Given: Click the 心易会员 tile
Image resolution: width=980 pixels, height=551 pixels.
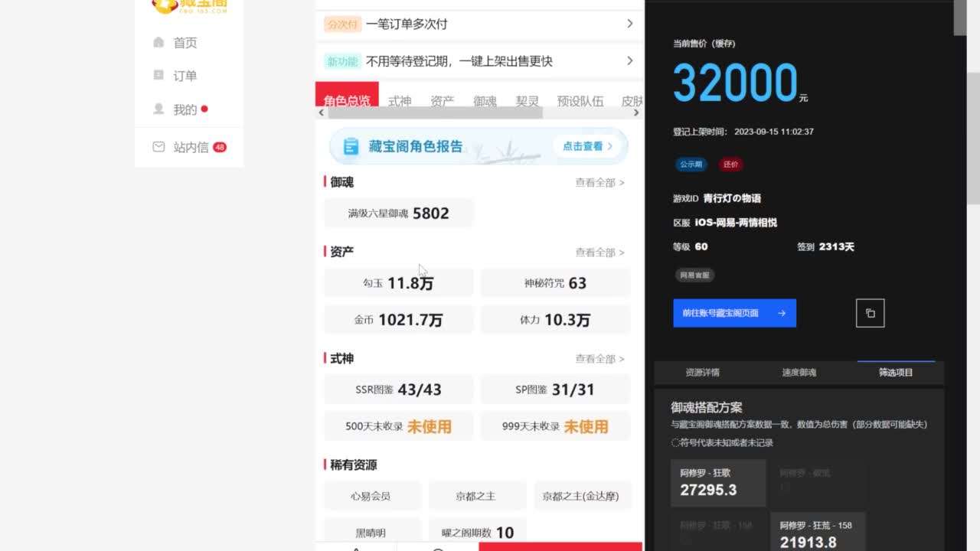Looking at the screenshot, I should coord(372,496).
